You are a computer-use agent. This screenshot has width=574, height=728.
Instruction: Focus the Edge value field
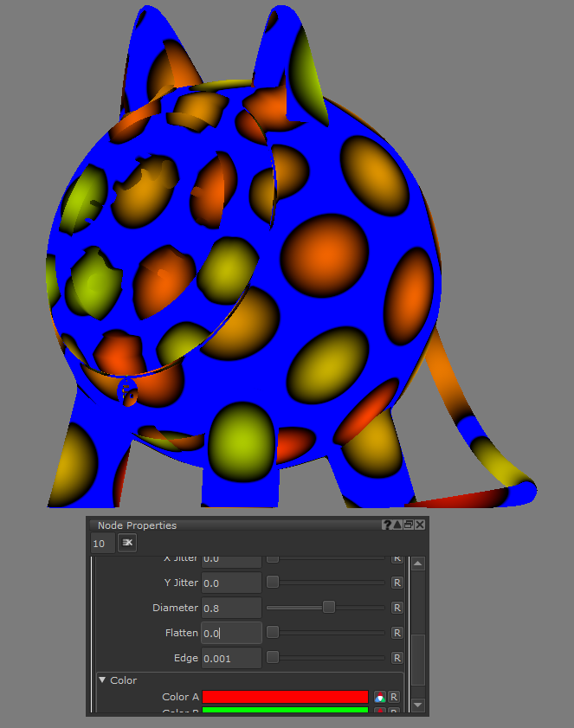tap(231, 658)
